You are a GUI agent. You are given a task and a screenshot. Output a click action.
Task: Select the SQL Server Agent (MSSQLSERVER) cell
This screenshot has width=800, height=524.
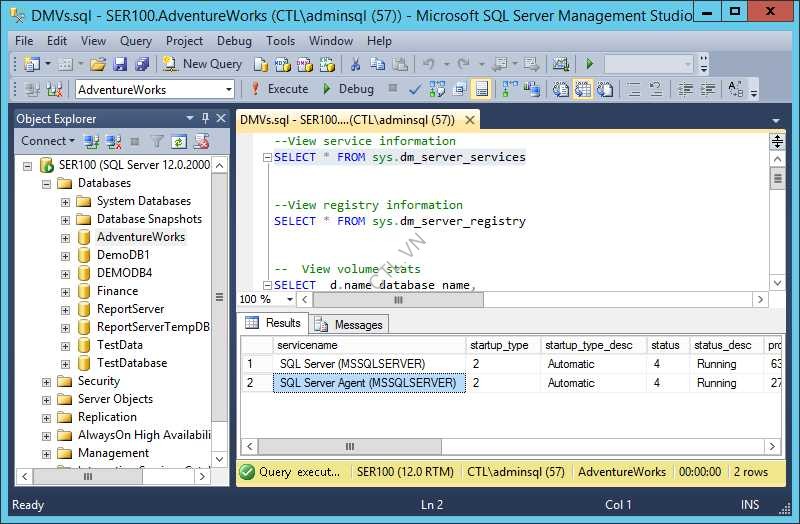click(368, 383)
